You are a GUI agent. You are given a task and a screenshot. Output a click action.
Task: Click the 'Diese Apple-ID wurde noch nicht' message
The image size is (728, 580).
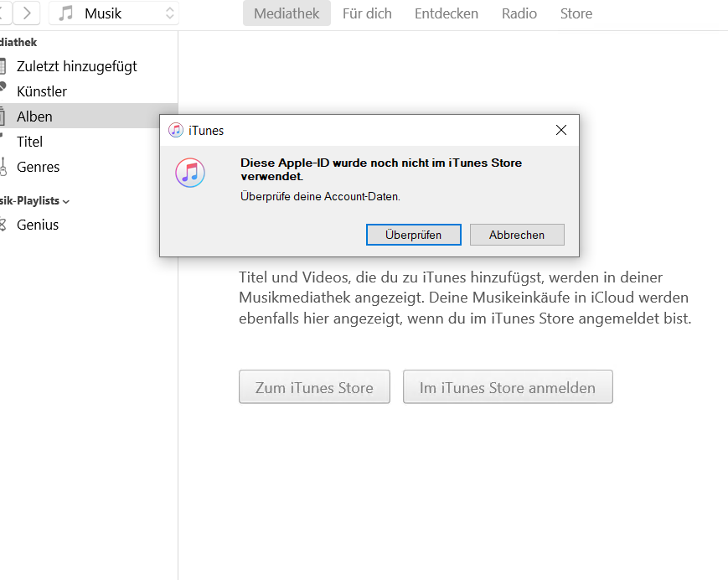380,169
